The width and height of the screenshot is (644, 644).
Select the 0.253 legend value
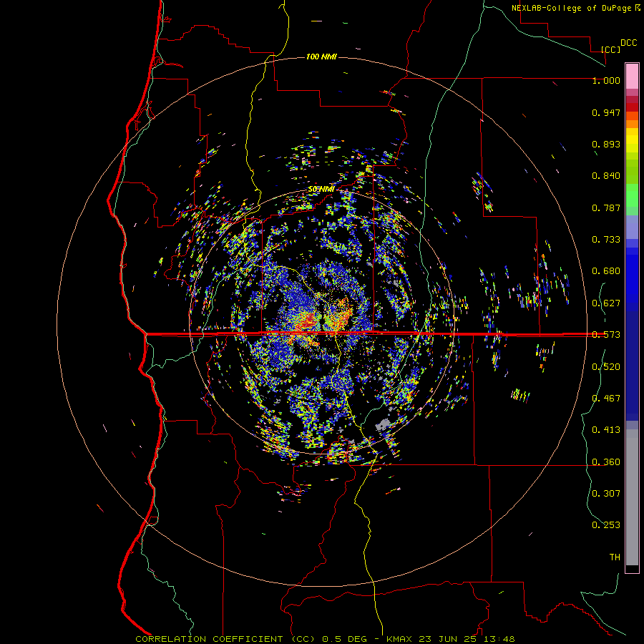click(606, 525)
